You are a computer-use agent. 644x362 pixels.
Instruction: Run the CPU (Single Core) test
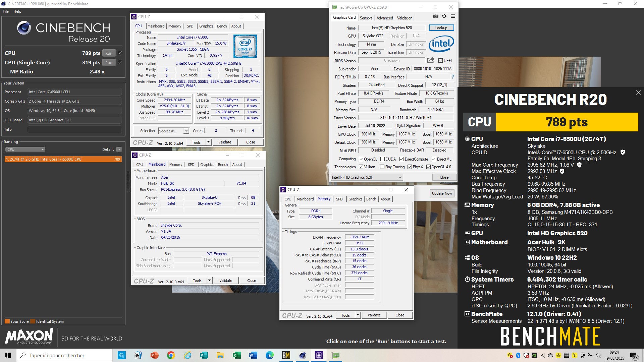click(x=109, y=63)
